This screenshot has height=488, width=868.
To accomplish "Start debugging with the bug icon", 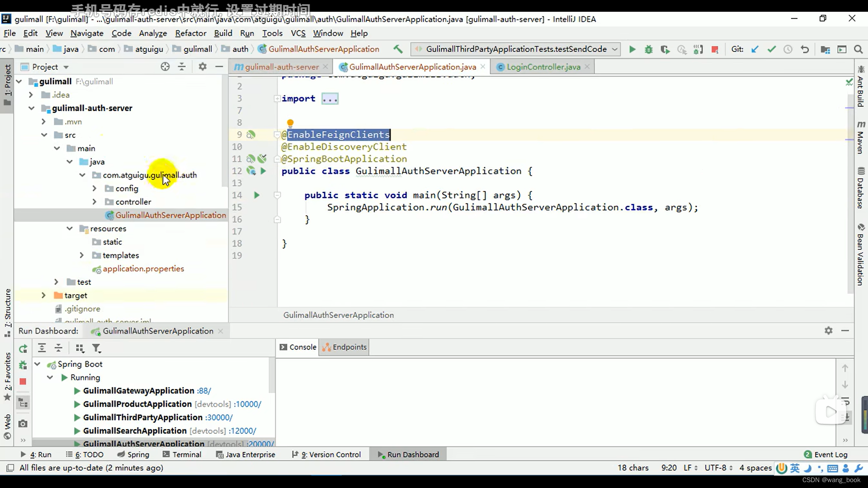I will (649, 49).
